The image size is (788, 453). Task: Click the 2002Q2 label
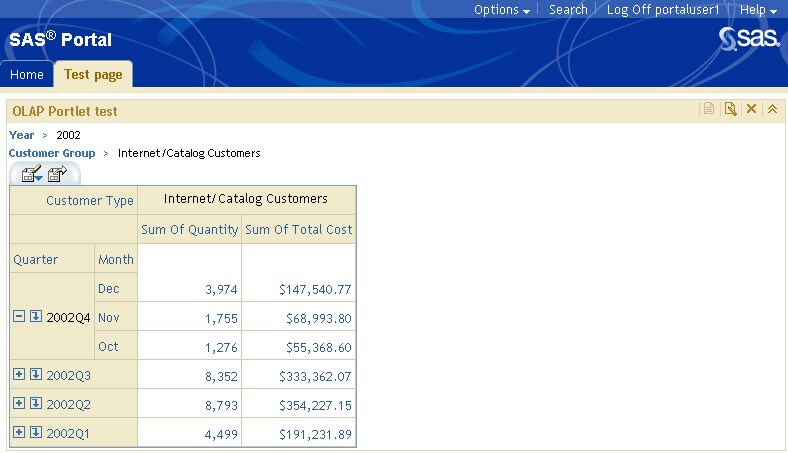(x=68, y=405)
